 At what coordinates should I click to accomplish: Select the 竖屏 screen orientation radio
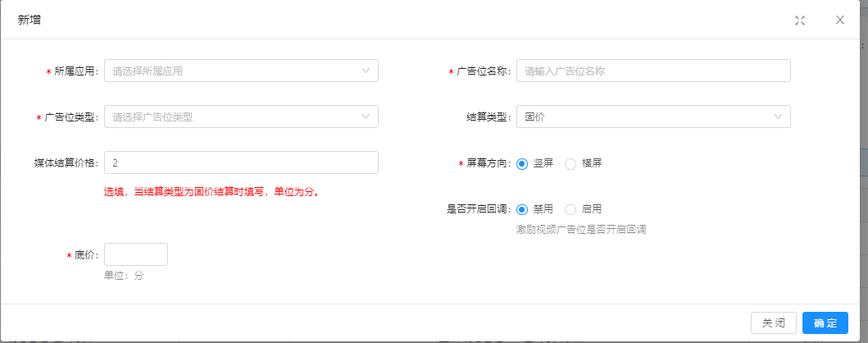point(522,163)
